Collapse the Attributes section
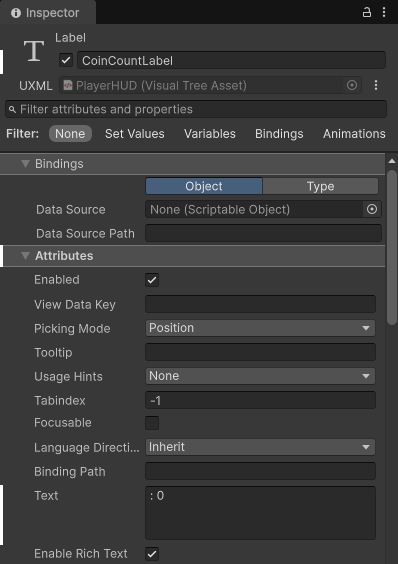The width and height of the screenshot is (398, 564). coord(25,256)
